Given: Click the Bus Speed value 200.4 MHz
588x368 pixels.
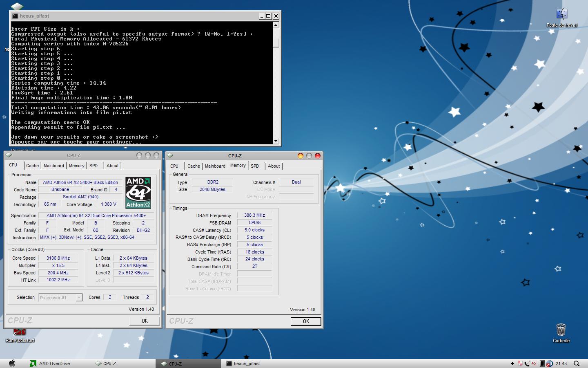Looking at the screenshot, I should point(58,273).
